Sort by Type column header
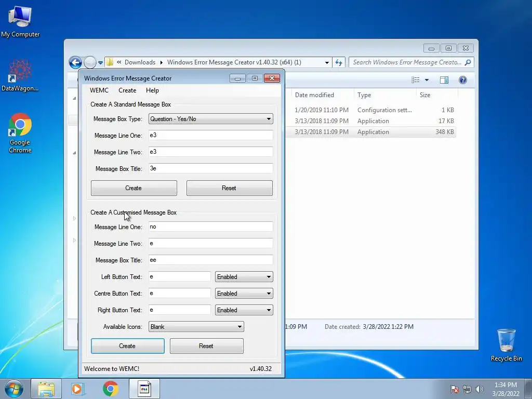The width and height of the screenshot is (532, 399). [364, 95]
